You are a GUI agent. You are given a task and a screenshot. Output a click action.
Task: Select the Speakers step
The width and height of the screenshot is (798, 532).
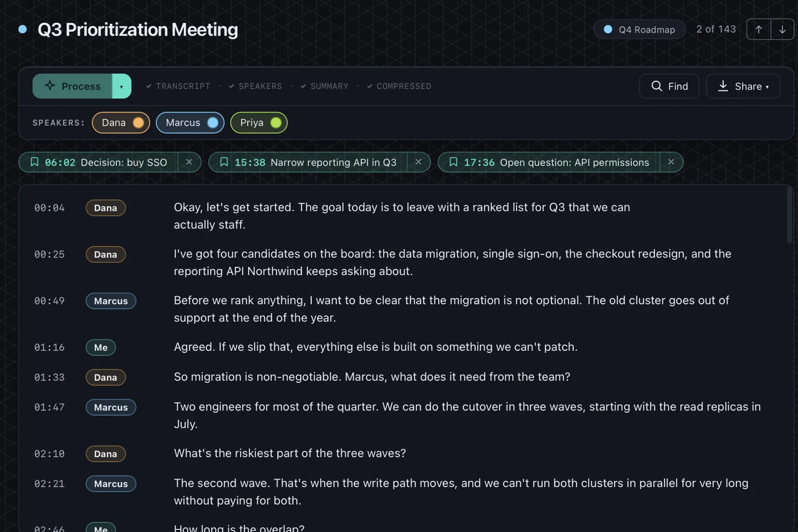(x=255, y=86)
